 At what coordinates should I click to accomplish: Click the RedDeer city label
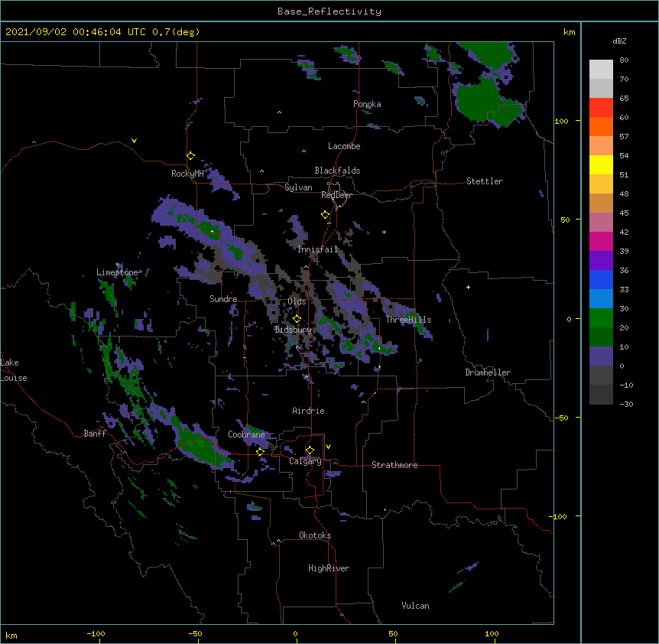pos(336,195)
